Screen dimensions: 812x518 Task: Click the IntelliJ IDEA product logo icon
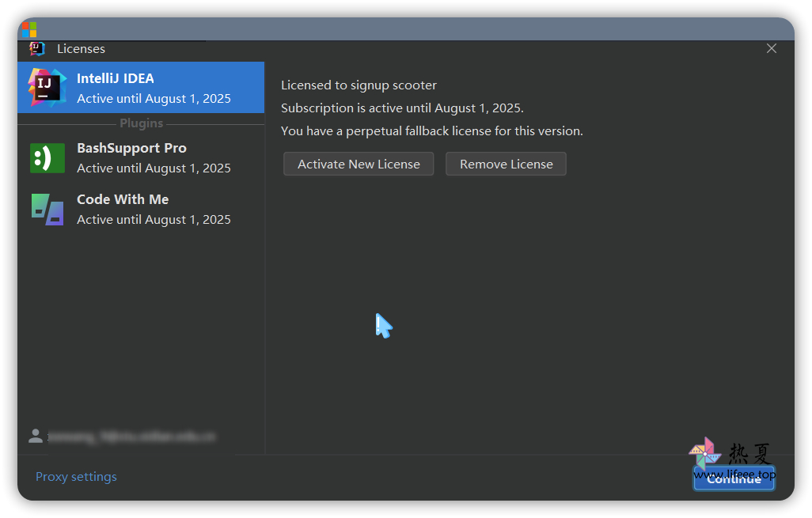47,88
